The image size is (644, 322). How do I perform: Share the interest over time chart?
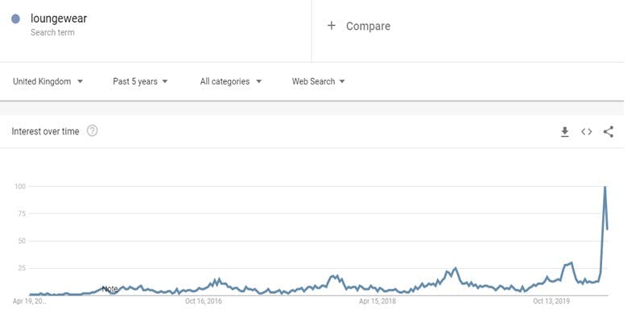click(x=608, y=132)
